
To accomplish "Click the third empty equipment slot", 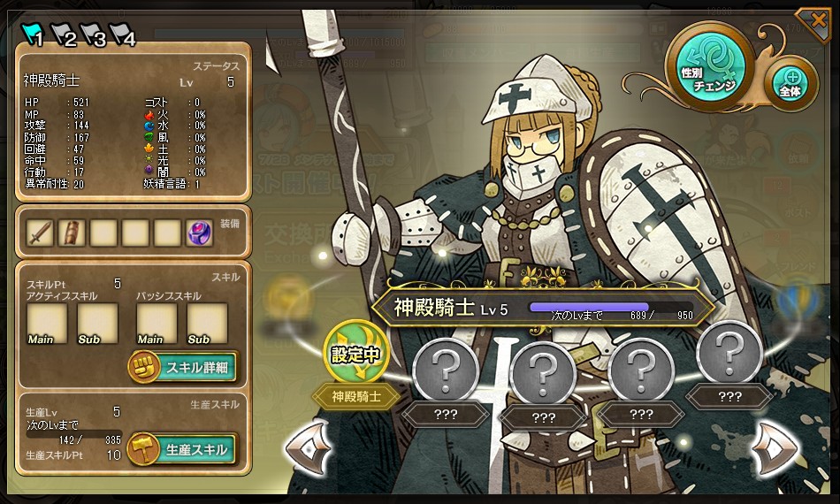I will (167, 233).
